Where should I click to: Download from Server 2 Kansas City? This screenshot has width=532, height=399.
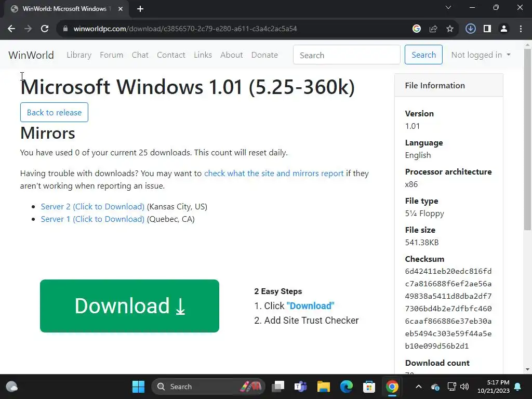pyautogui.click(x=92, y=207)
